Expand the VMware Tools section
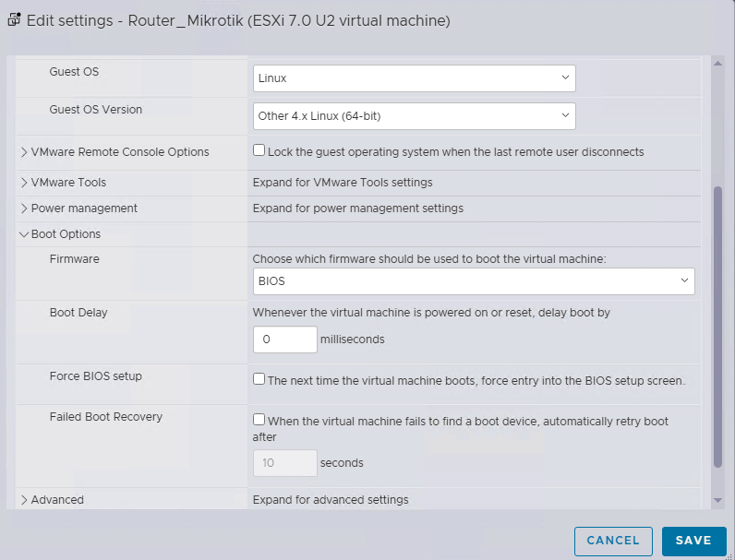 [x=24, y=183]
